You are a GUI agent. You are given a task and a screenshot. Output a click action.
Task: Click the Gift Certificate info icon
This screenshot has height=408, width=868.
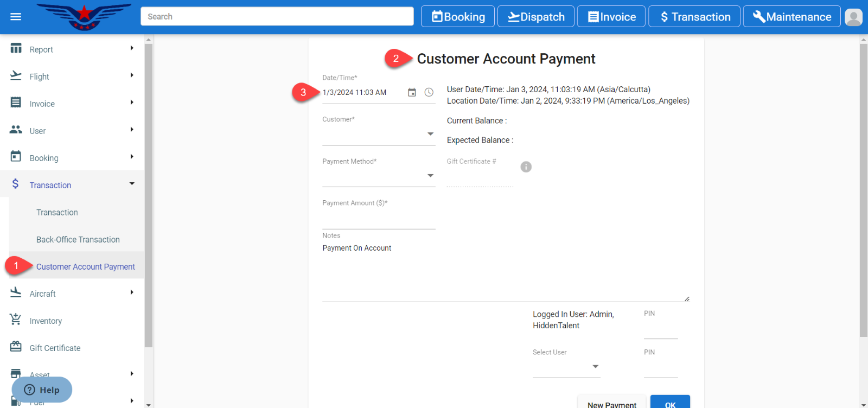tap(526, 167)
